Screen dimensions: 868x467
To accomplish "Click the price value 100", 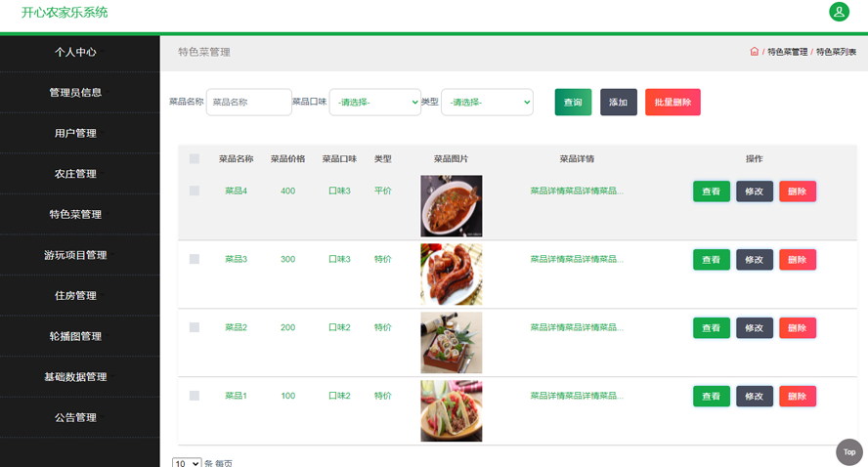I will coord(287,396).
